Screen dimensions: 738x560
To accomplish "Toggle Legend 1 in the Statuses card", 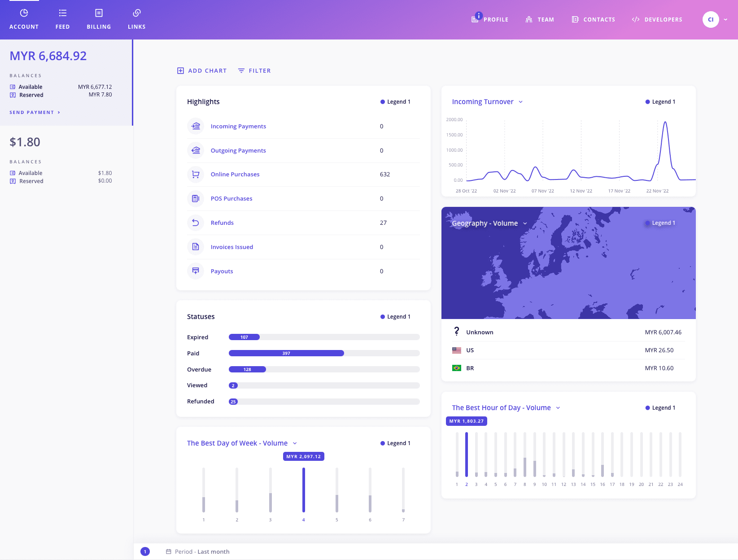I will (x=395, y=317).
